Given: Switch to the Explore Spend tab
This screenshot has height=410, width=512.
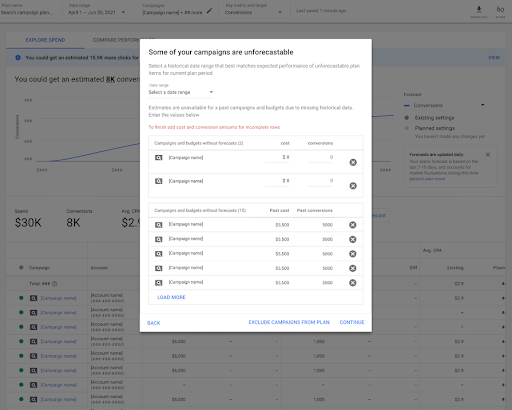Looking at the screenshot, I should [45, 40].
